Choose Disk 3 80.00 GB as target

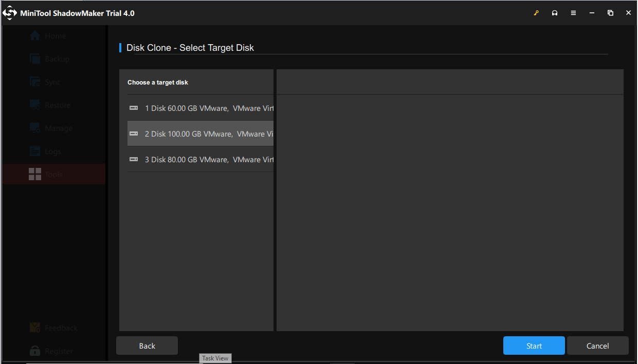point(200,160)
